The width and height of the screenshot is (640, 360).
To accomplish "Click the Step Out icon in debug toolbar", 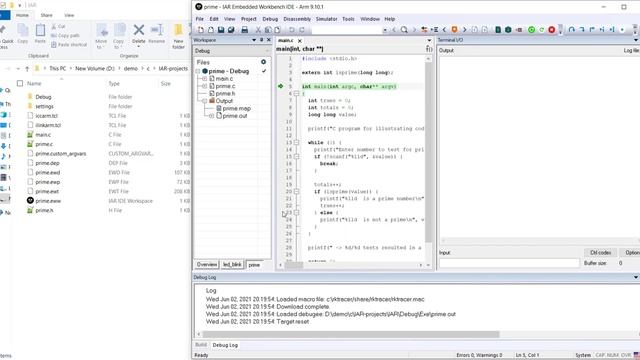I will [x=592, y=30].
